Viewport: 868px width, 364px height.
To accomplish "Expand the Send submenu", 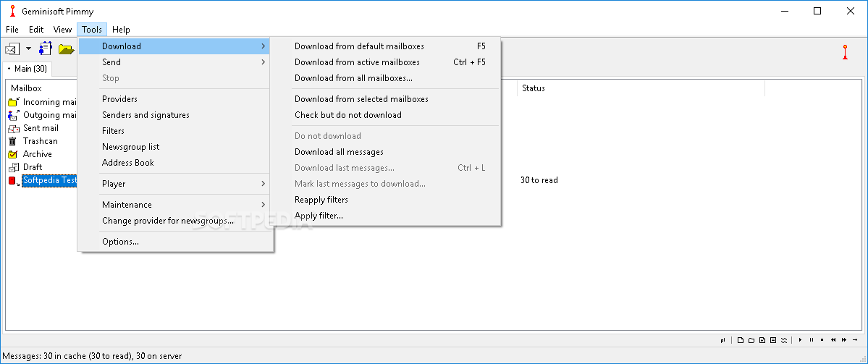I will point(174,62).
